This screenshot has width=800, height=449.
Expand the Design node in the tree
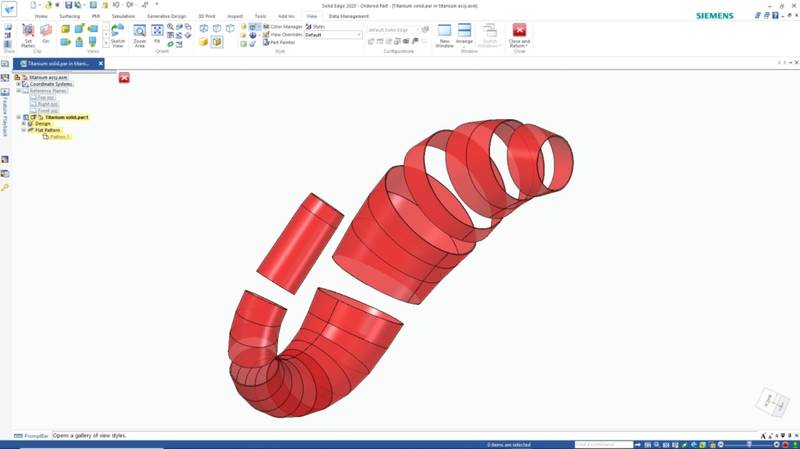[23, 124]
